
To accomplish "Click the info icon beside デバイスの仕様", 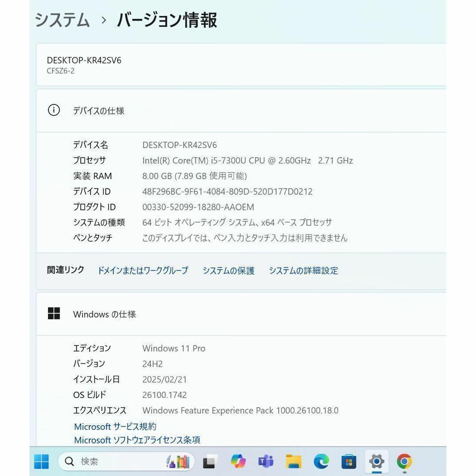I will click(x=54, y=110).
